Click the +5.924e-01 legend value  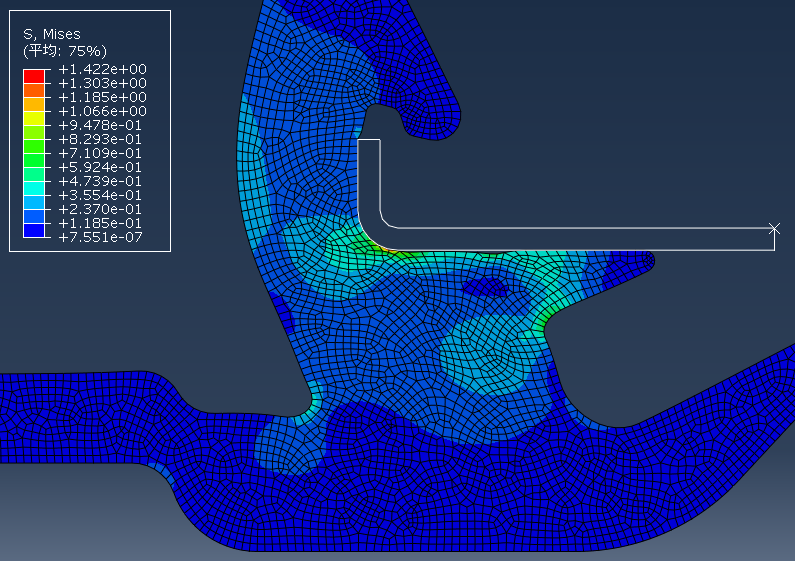[x=102, y=167]
